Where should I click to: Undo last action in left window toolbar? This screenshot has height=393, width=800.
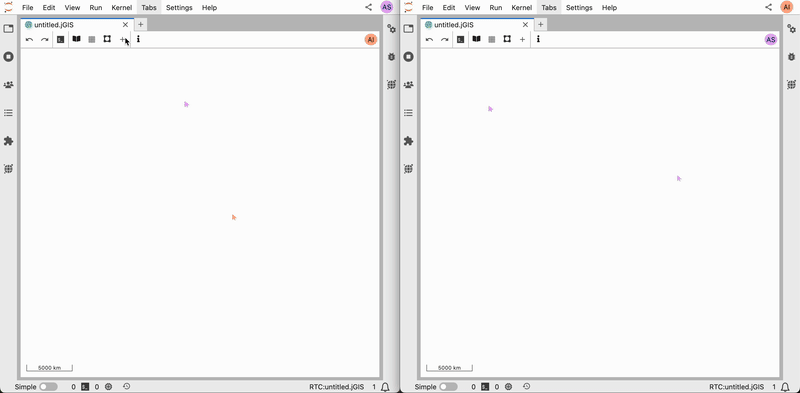pos(30,39)
